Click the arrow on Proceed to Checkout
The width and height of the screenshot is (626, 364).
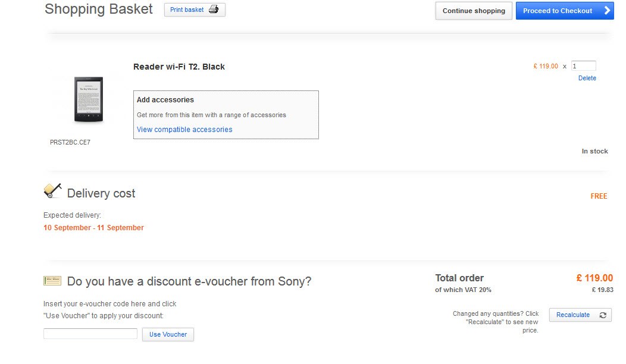[x=607, y=11]
